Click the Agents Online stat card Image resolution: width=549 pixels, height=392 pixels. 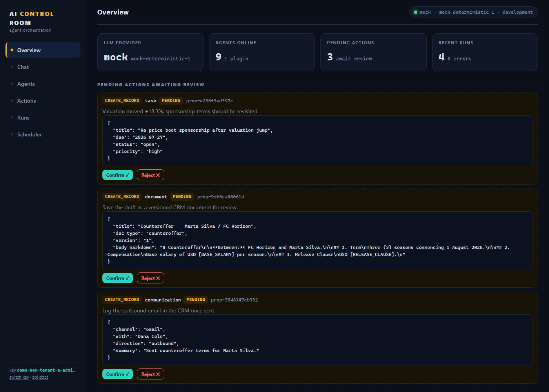pos(262,52)
